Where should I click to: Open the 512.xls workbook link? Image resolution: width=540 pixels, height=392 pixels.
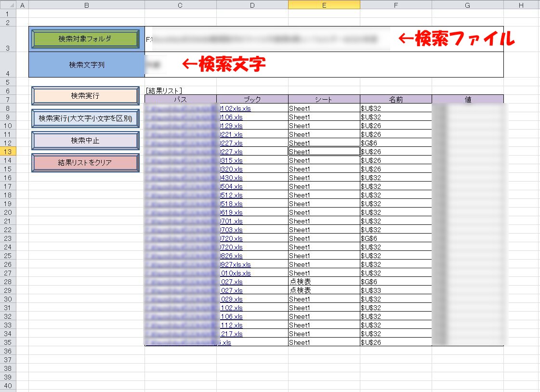point(231,195)
